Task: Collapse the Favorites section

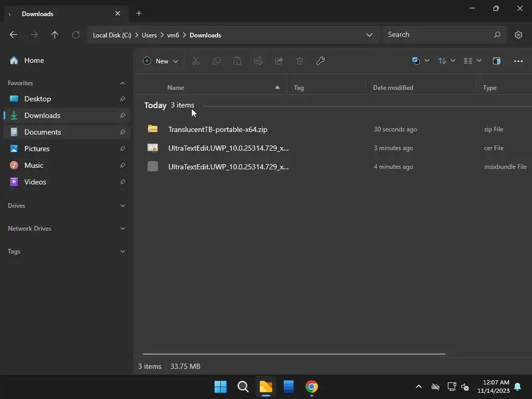Action: 123,83
